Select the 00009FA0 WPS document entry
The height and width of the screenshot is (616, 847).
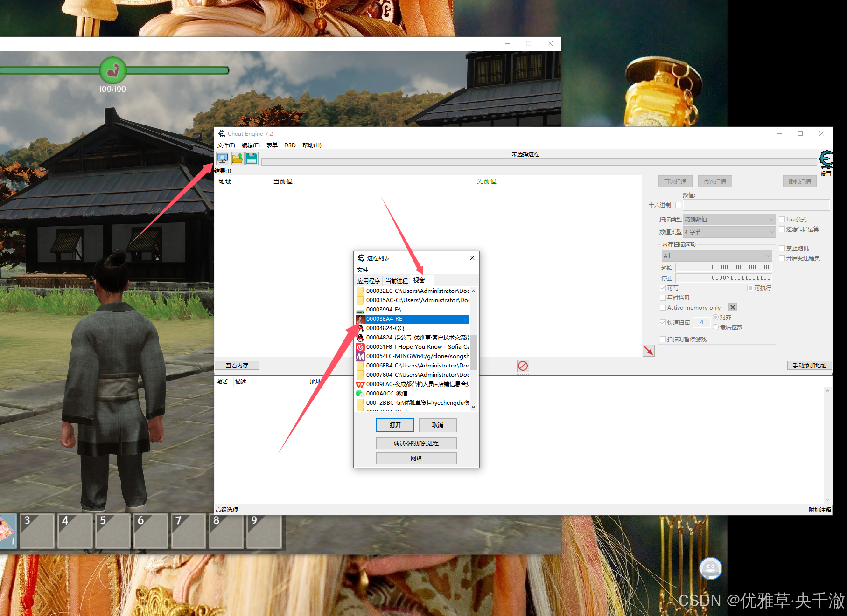pyautogui.click(x=413, y=384)
